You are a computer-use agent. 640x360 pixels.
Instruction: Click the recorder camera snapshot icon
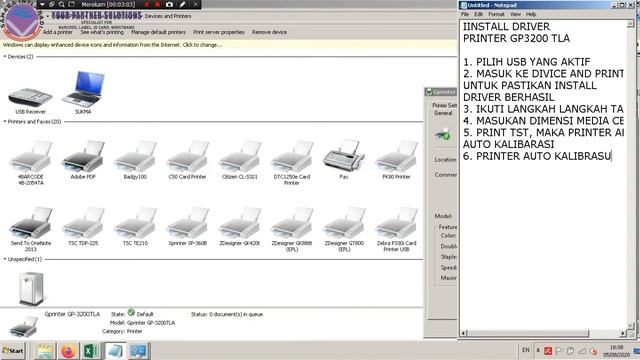coord(169,4)
